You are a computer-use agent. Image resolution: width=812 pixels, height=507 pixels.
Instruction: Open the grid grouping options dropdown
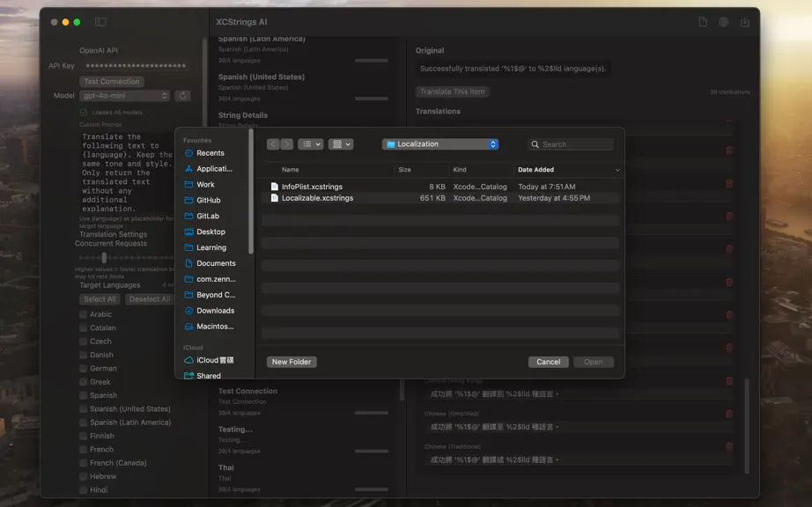point(340,144)
